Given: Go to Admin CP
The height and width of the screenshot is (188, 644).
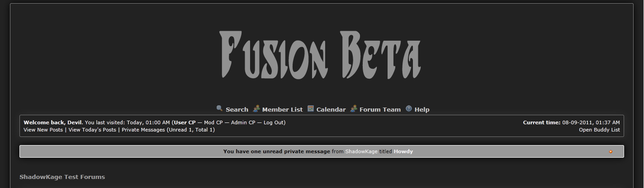Looking at the screenshot, I should tap(243, 122).
